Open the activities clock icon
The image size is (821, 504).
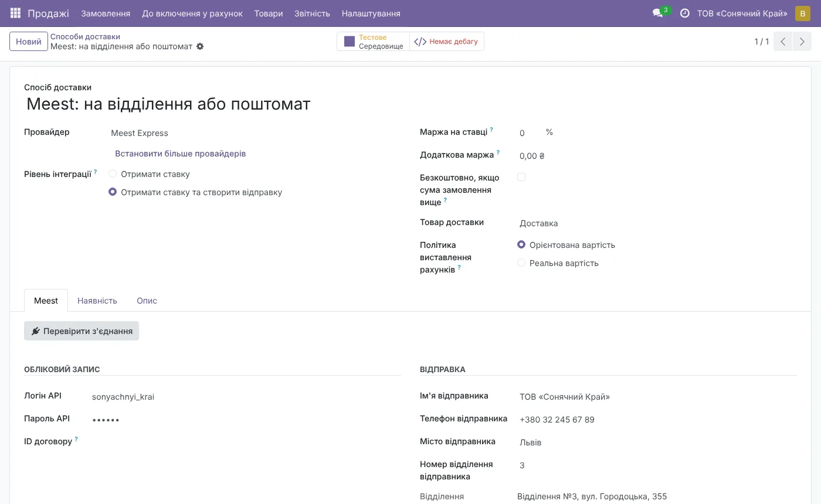[684, 13]
